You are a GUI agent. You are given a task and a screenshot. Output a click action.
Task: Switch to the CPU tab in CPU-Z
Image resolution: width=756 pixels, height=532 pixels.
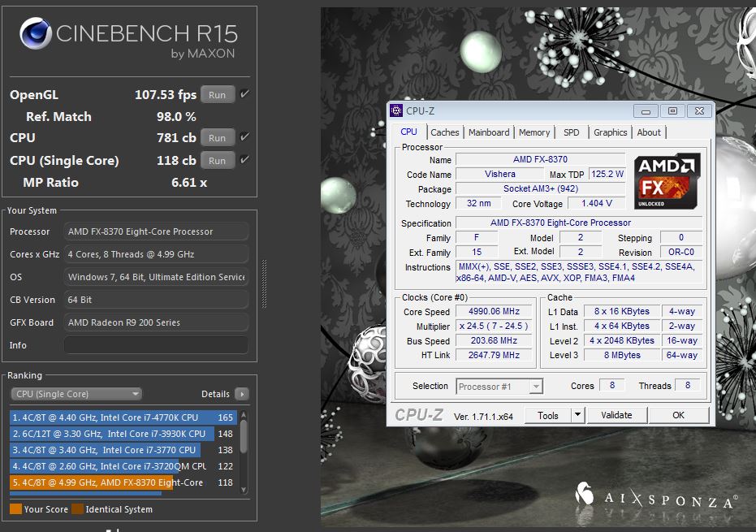[x=409, y=132]
